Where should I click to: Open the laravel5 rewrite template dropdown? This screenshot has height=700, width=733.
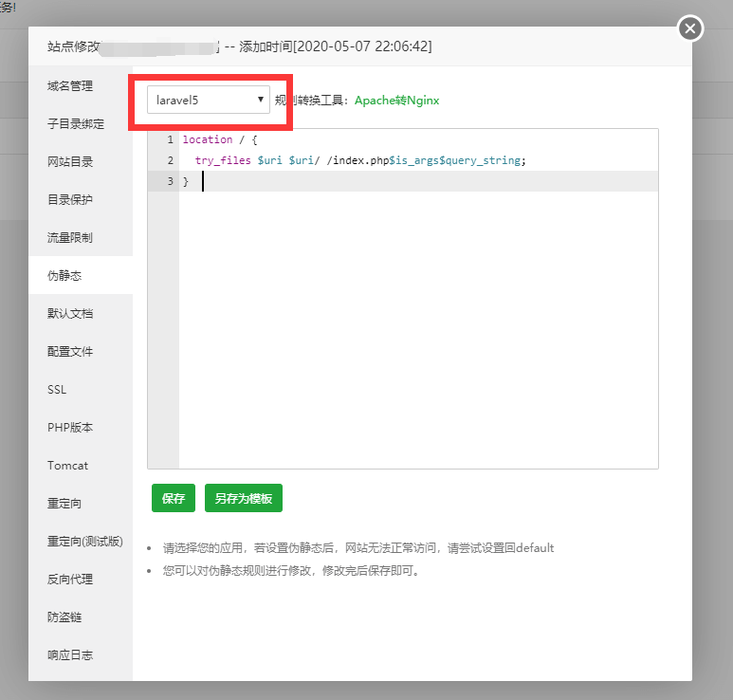(x=209, y=100)
